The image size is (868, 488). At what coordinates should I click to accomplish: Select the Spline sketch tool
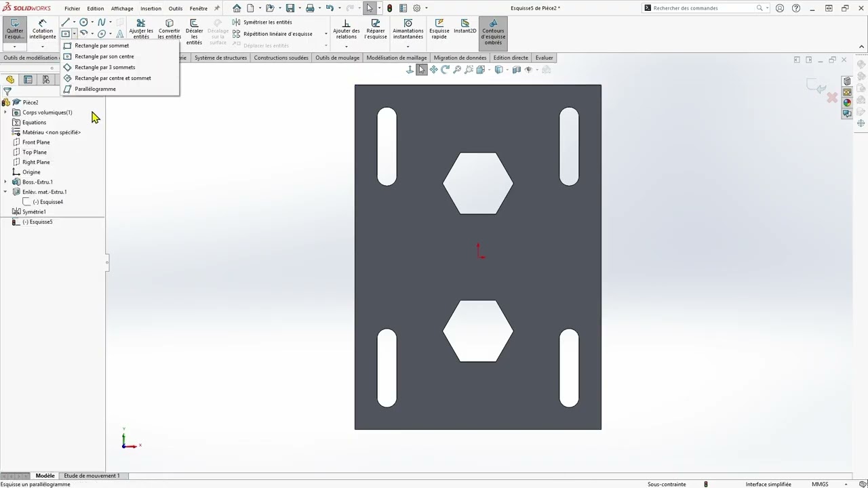101,22
